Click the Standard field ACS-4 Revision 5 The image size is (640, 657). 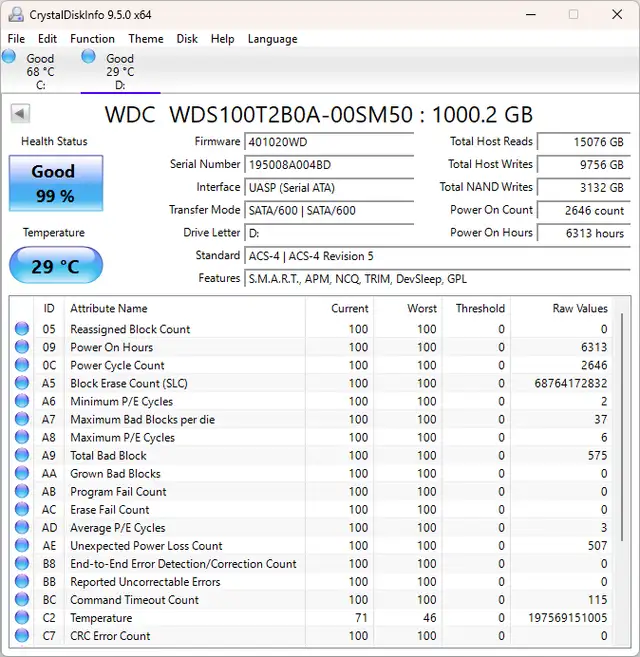click(437, 256)
